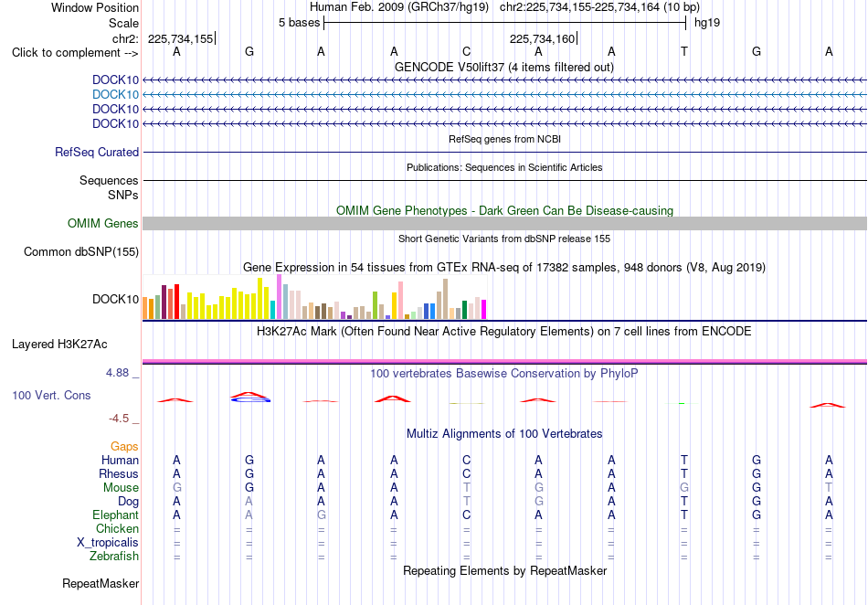
Task: Click base C in the complement row
Action: point(467,51)
